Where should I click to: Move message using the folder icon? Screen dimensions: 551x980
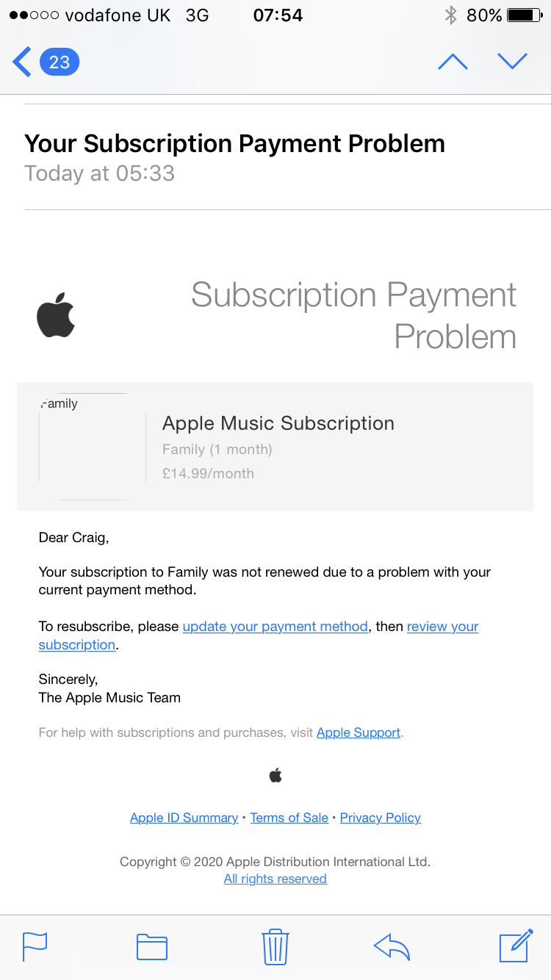[x=152, y=946]
